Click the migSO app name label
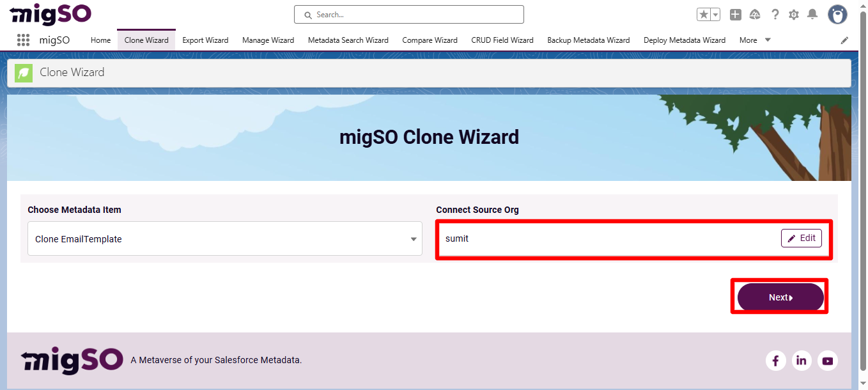The height and width of the screenshot is (390, 868). [54, 40]
